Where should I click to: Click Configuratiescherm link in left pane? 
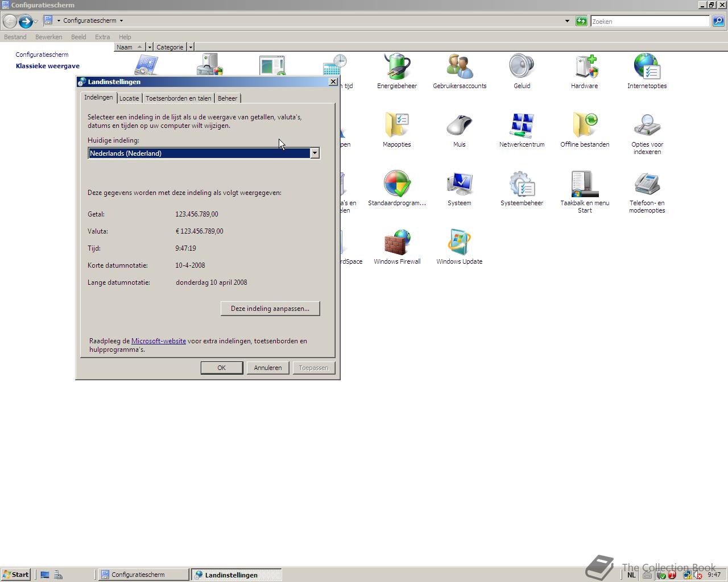(x=42, y=55)
